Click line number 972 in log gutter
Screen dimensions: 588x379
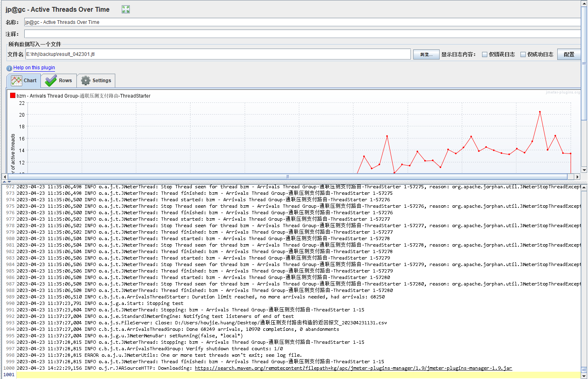point(10,187)
